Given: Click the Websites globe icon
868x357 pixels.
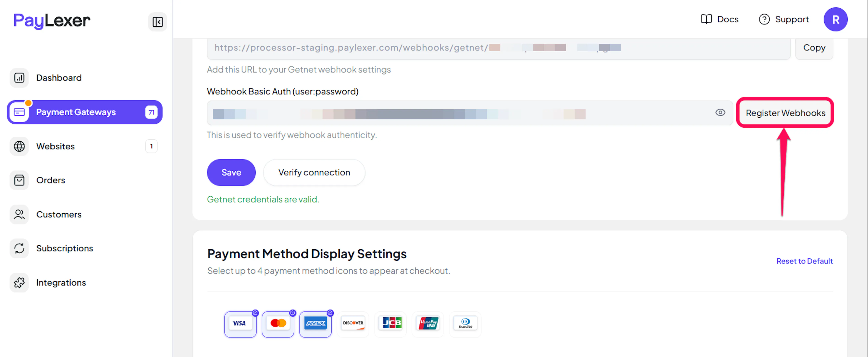Looking at the screenshot, I should tap(19, 146).
